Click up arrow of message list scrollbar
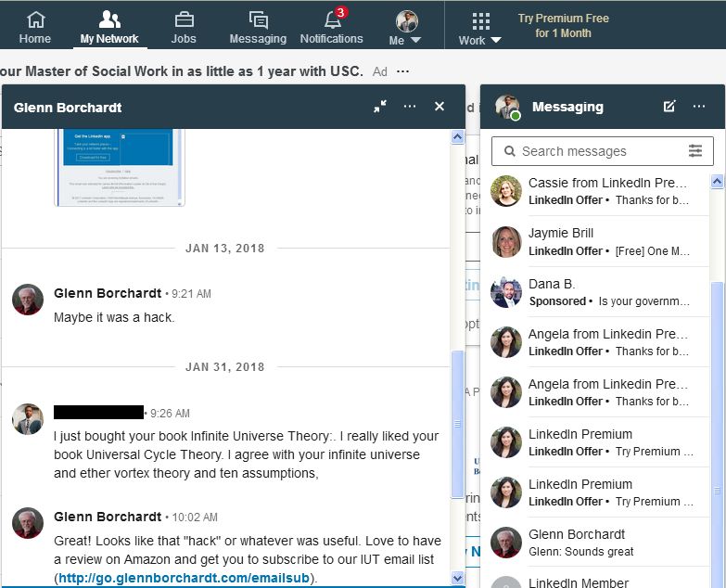 tap(718, 182)
